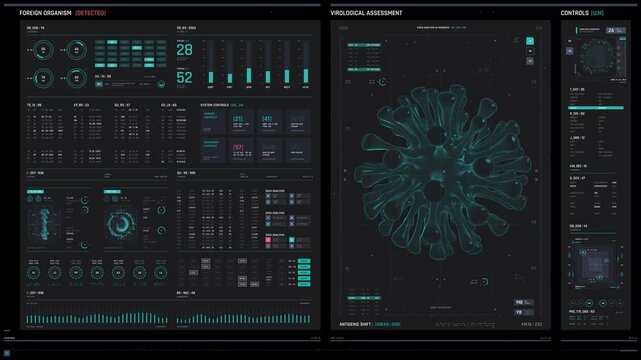Select the circular gauge reading 06

(43, 50)
